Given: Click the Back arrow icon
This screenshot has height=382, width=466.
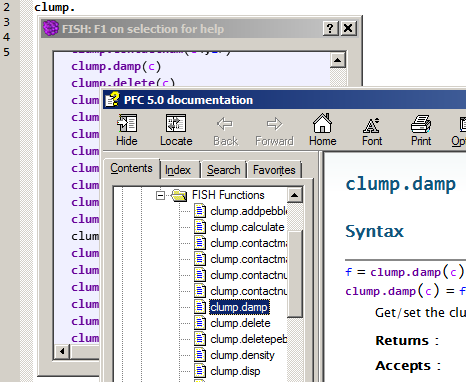Looking at the screenshot, I should 225,124.
